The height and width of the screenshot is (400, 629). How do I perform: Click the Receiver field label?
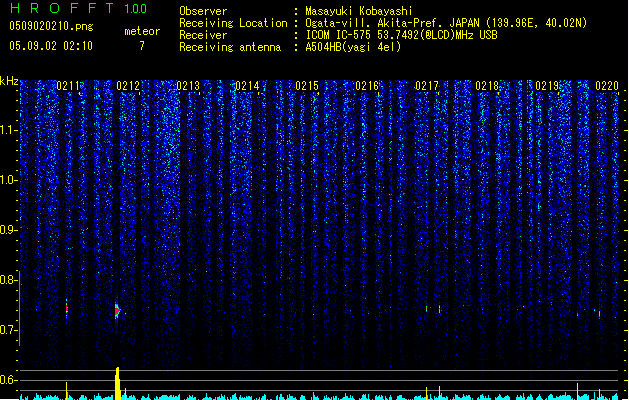click(203, 35)
